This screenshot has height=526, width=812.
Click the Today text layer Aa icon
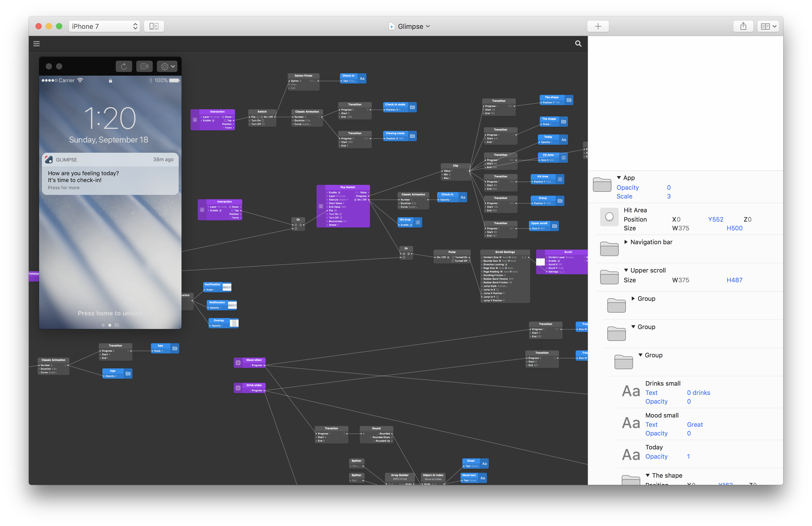click(631, 455)
